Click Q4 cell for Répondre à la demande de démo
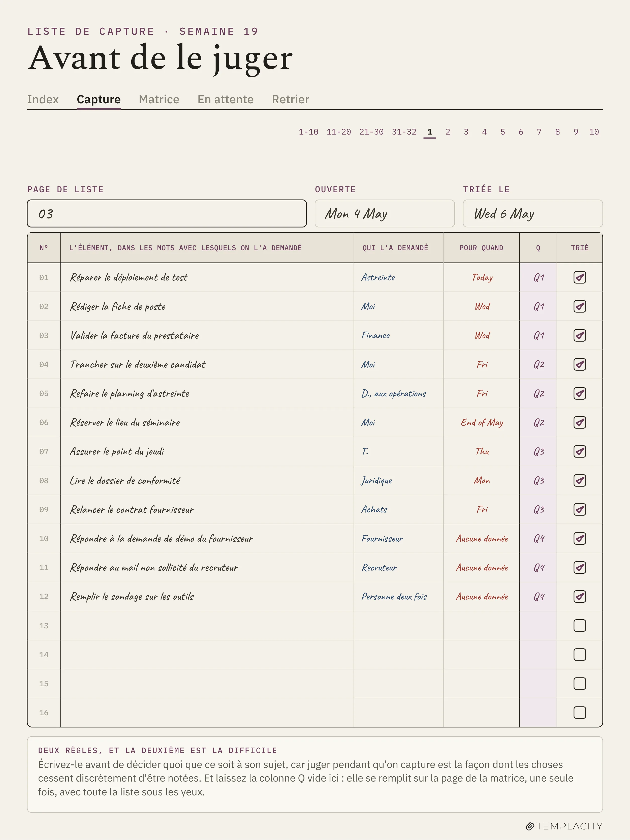Viewport: 630px width, 840px height. point(538,538)
